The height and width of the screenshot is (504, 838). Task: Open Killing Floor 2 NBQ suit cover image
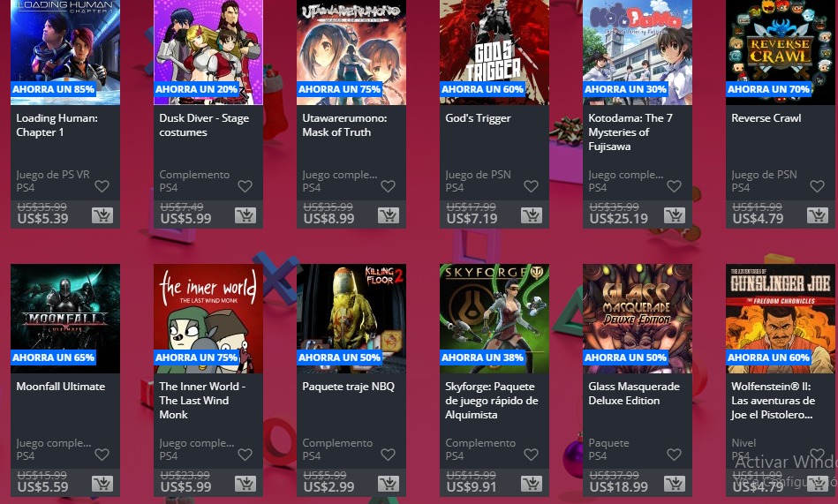click(x=351, y=319)
